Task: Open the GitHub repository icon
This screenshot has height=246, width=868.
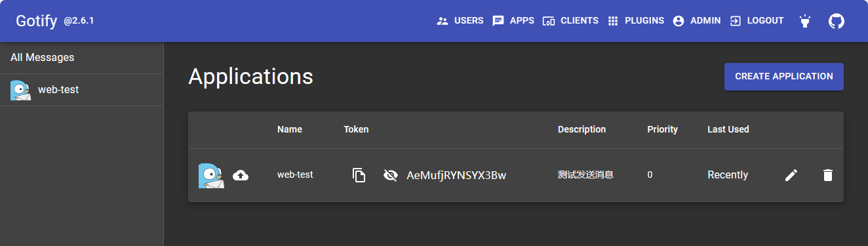Action: (836, 21)
